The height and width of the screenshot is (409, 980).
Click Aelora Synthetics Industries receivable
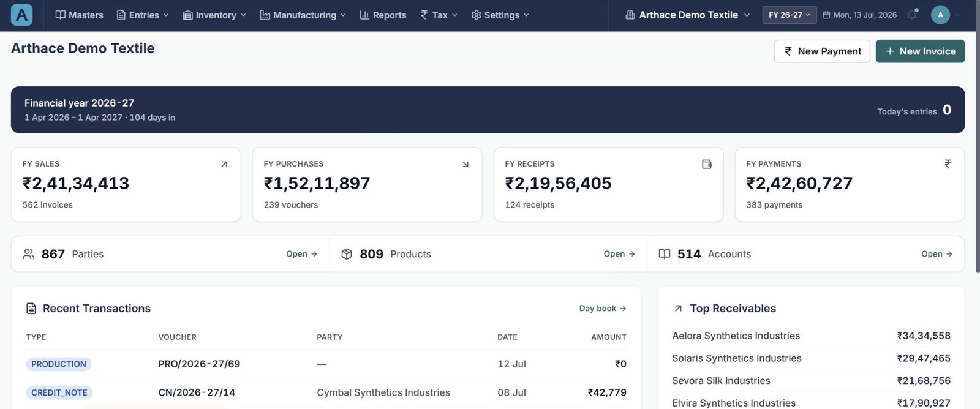point(736,336)
